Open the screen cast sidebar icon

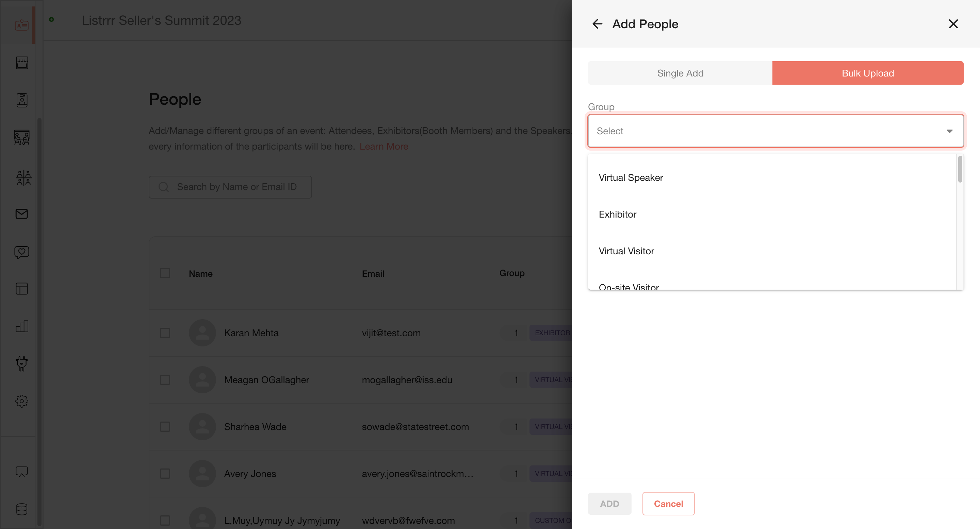click(x=22, y=472)
